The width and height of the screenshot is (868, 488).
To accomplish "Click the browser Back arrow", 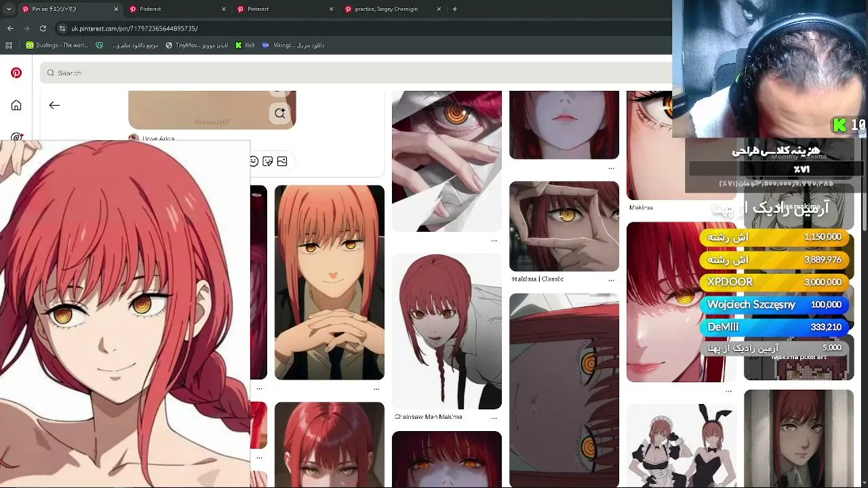I will click(10, 28).
